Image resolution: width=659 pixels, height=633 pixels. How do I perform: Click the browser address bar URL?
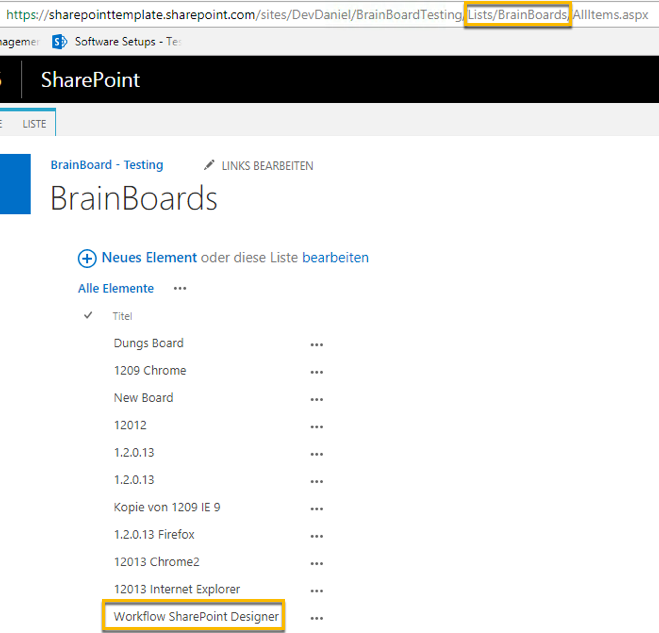pyautogui.click(x=327, y=15)
